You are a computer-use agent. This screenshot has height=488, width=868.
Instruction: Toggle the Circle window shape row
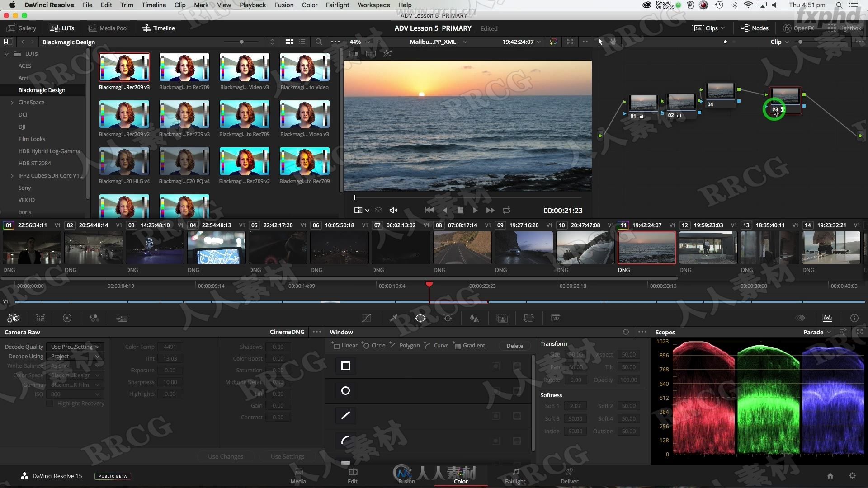pos(345,391)
